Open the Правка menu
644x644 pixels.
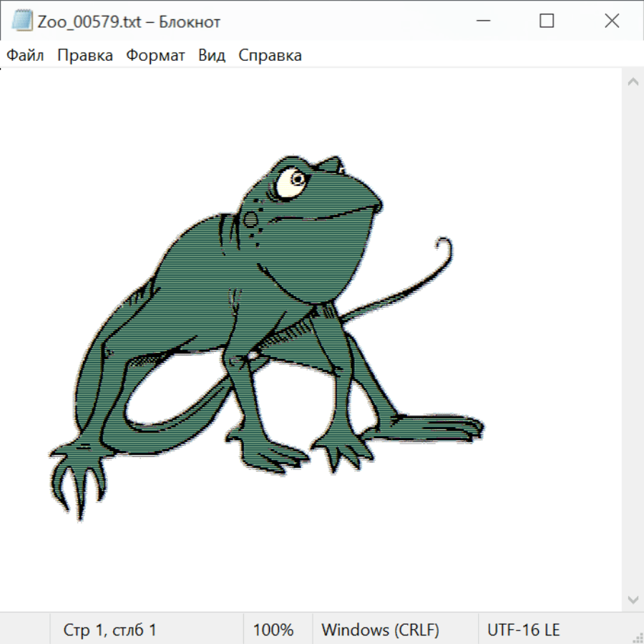point(85,56)
